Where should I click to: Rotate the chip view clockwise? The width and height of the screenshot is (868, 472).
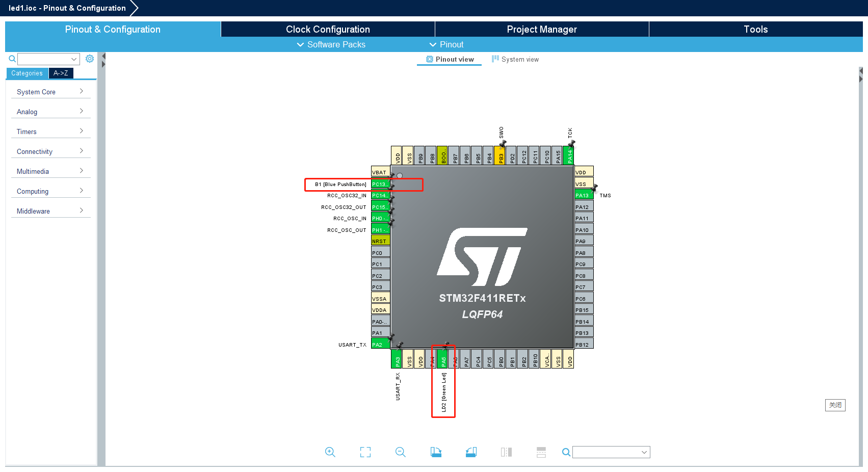click(436, 452)
